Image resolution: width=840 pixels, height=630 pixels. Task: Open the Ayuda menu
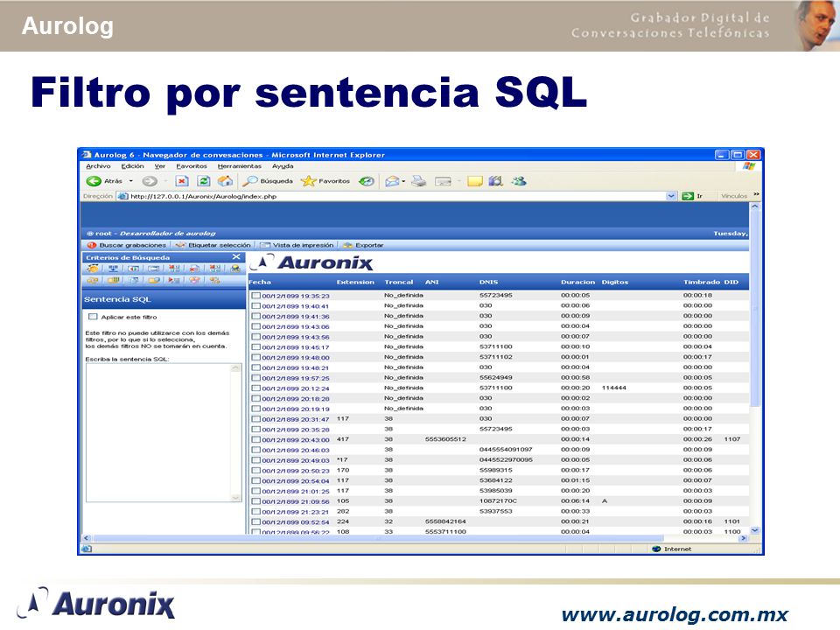(283, 166)
